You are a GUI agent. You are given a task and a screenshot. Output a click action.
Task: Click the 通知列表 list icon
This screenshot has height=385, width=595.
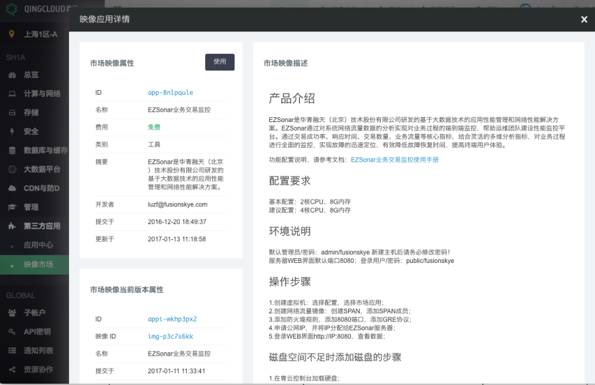[x=12, y=350]
